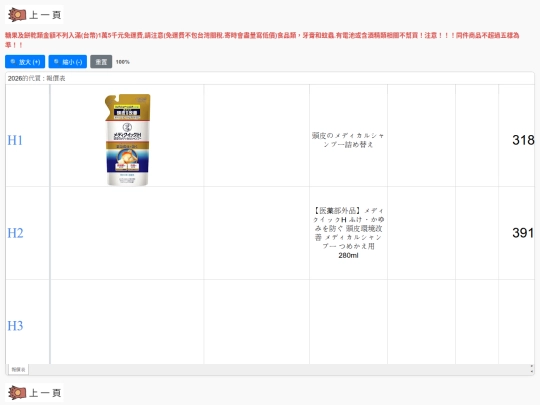
Task: Select row label H3
Action: click(15, 326)
